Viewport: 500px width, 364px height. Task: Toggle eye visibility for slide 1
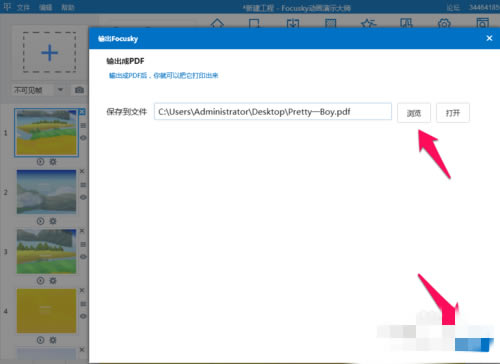[83, 138]
